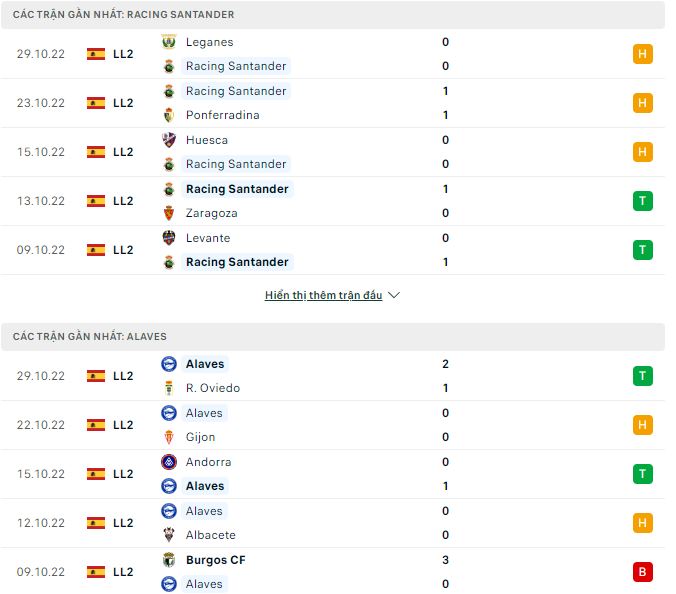
Task: Click Spain flag on the 29.10.22 Leganes match
Action: (96, 54)
